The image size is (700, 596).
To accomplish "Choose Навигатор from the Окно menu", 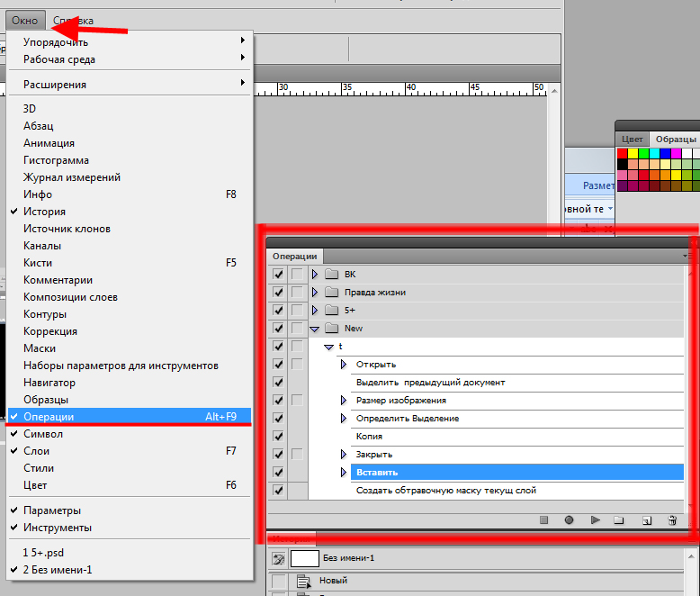I will (49, 383).
